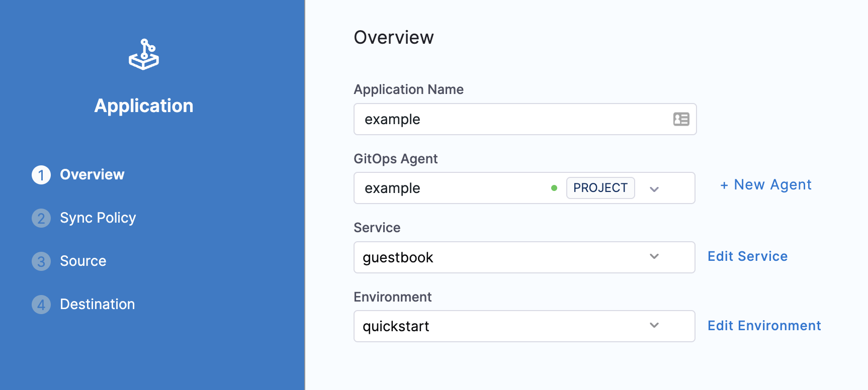Select the step 3 circle icon
868x390 pixels.
point(41,261)
